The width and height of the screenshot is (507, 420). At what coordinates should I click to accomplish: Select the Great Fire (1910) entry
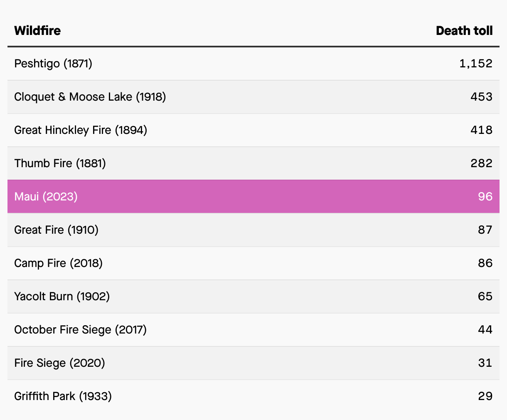(56, 230)
